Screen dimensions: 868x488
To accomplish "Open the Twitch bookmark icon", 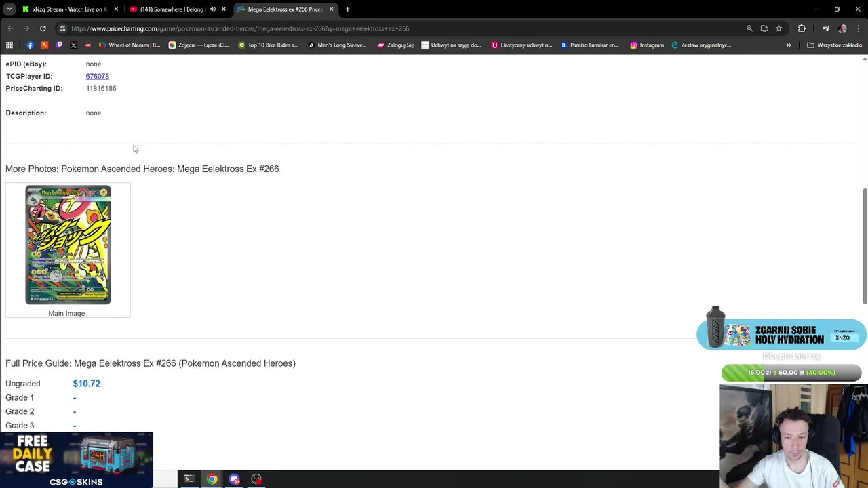I will tap(59, 45).
